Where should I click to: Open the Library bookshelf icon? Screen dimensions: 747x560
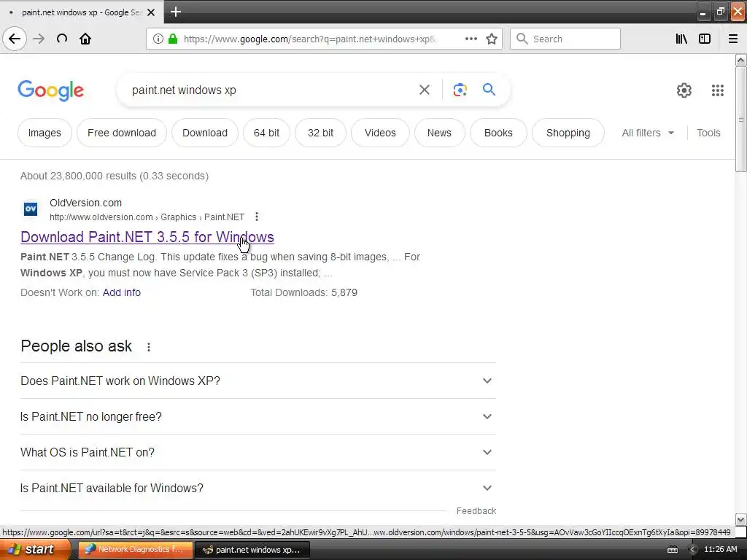[681, 39]
